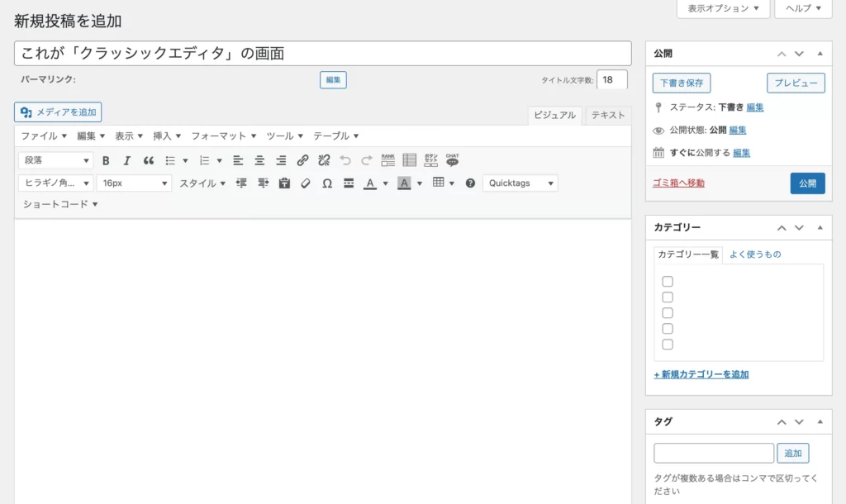The image size is (846, 504).
Task: Check the first category checkbox
Action: click(x=668, y=281)
